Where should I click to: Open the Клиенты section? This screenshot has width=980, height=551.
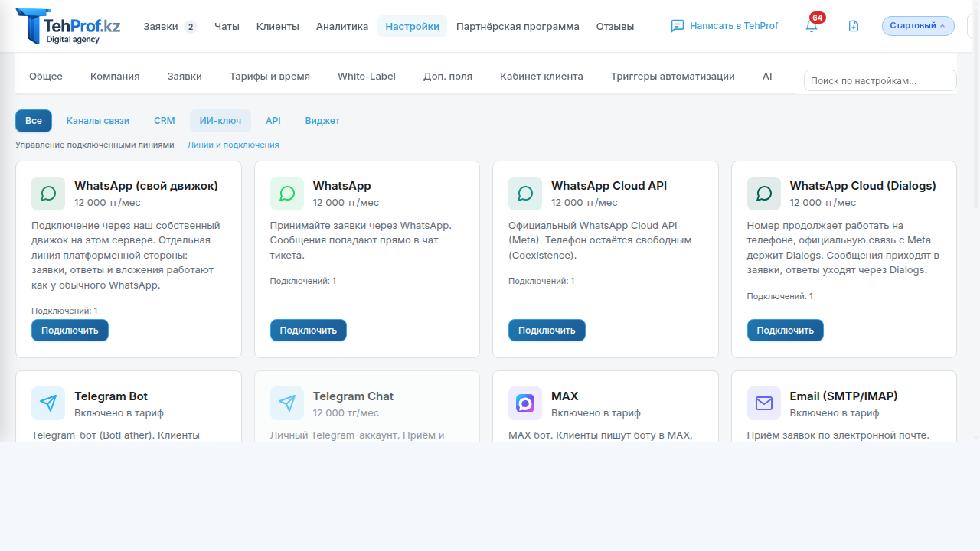tap(278, 26)
